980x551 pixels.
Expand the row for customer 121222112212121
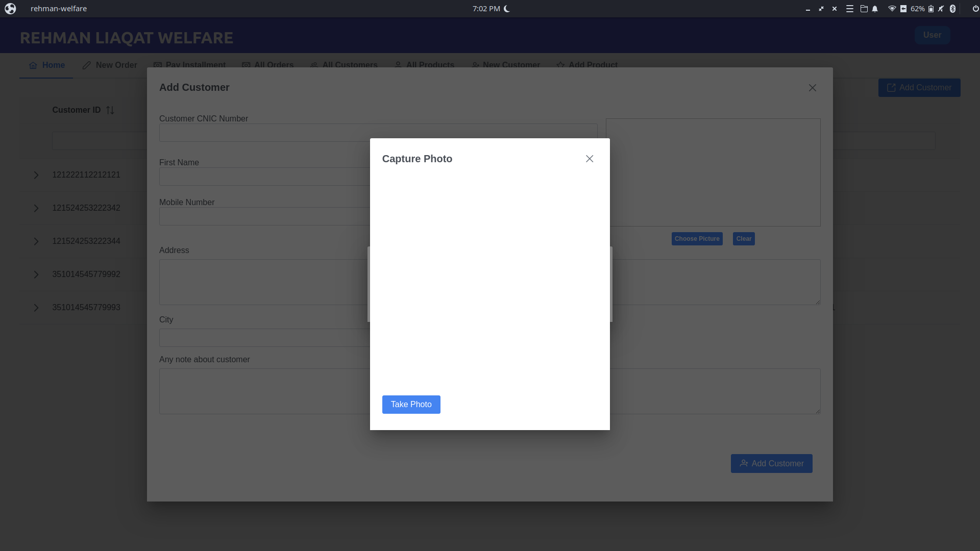36,175
